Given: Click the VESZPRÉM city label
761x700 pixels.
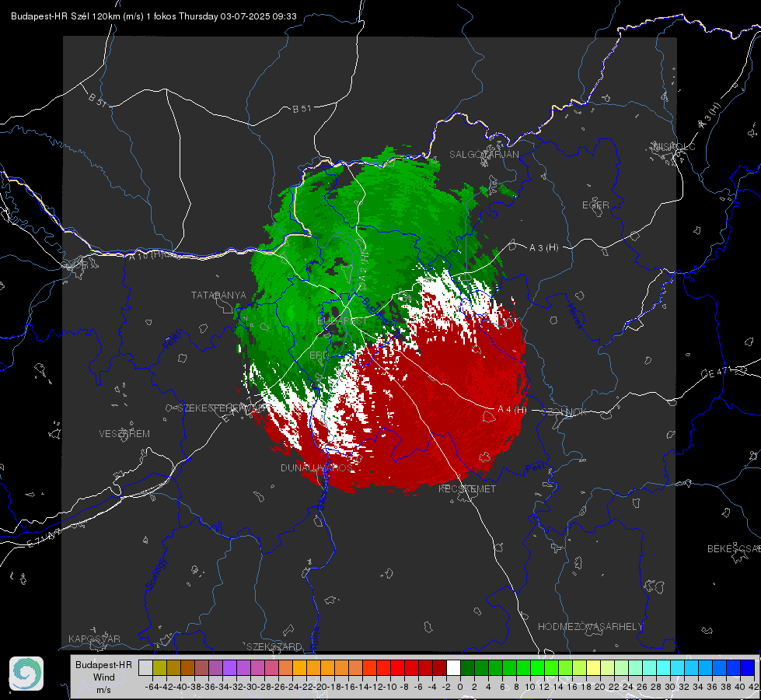Looking at the screenshot, I should pos(124,434).
